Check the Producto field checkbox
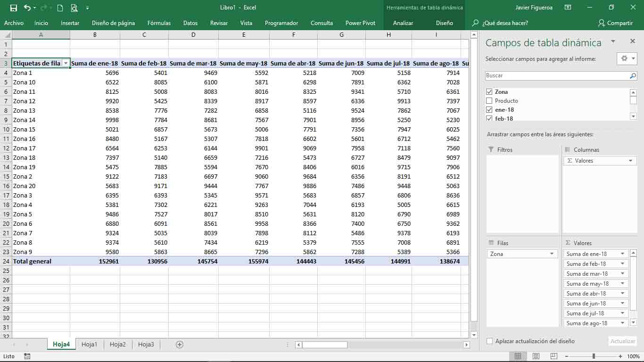This screenshot has width=644, height=362. point(489,101)
